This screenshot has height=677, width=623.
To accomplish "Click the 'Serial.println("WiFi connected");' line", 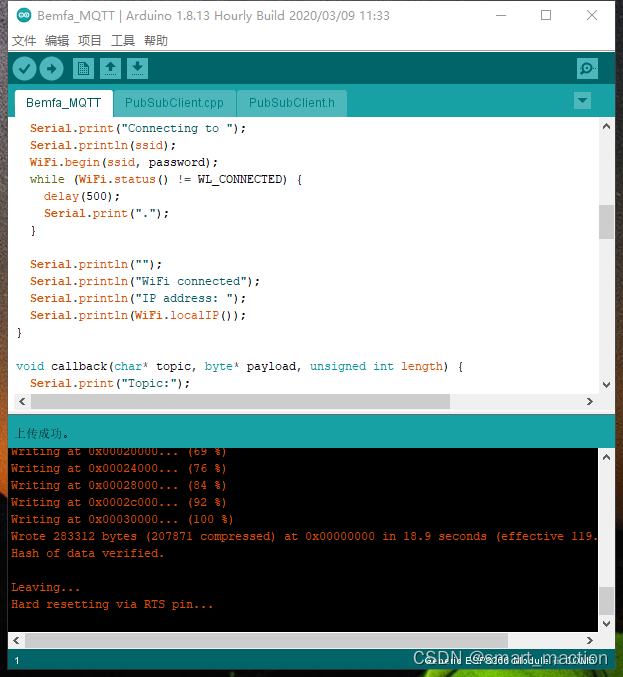I will pyautogui.click(x=145, y=282).
